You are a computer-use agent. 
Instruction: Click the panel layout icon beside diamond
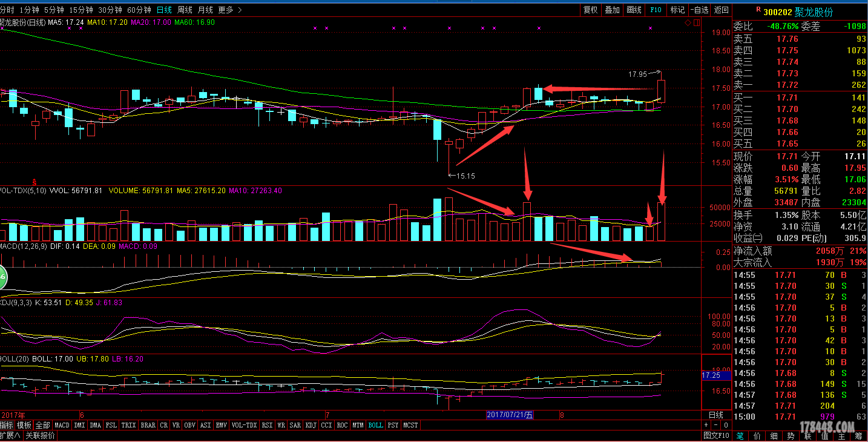tap(696, 23)
